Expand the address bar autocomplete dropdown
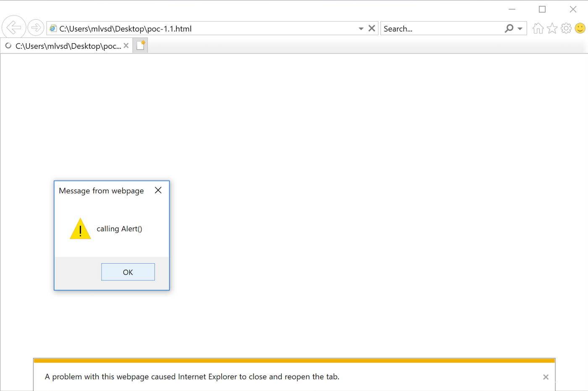Viewport: 588px width, 391px height. coord(361,29)
